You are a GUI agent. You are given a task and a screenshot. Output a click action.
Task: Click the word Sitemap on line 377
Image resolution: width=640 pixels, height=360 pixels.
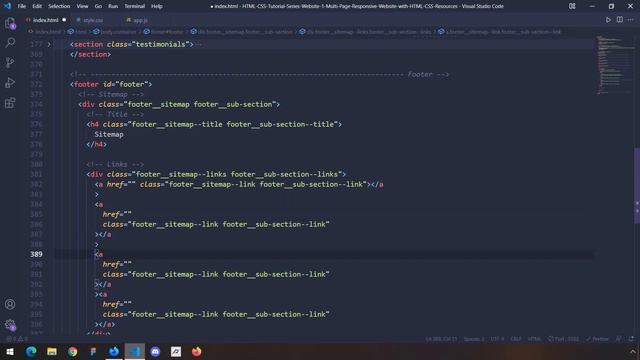point(109,134)
